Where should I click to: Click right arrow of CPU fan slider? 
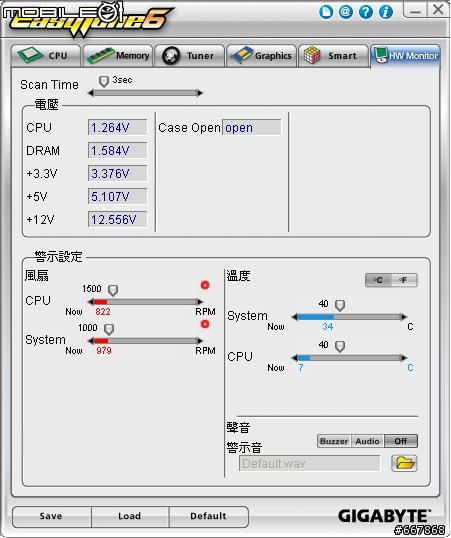200,302
